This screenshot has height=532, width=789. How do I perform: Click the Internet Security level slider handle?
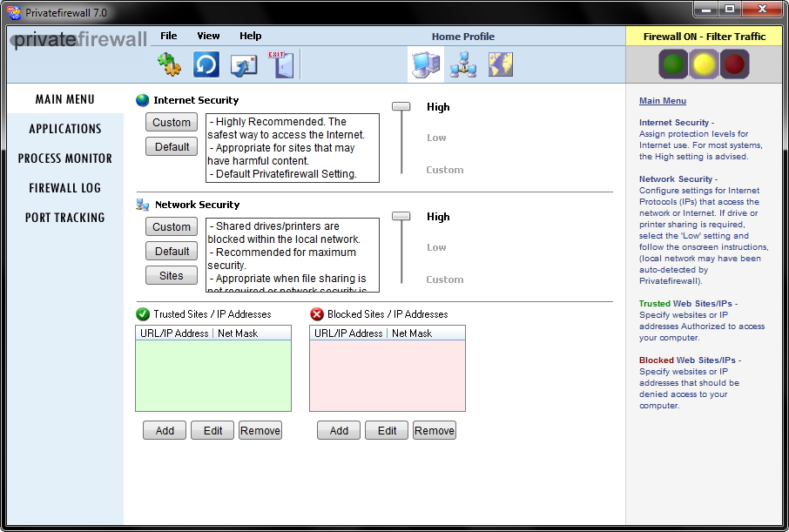[x=401, y=106]
